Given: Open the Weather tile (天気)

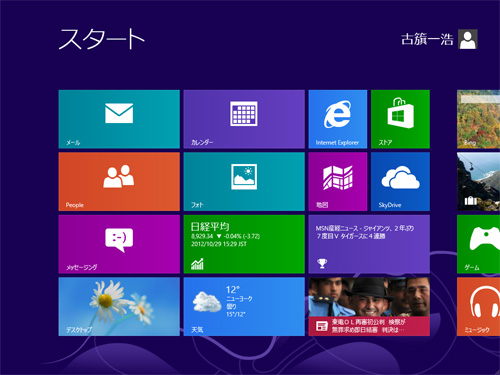Looking at the screenshot, I should 244,307.
